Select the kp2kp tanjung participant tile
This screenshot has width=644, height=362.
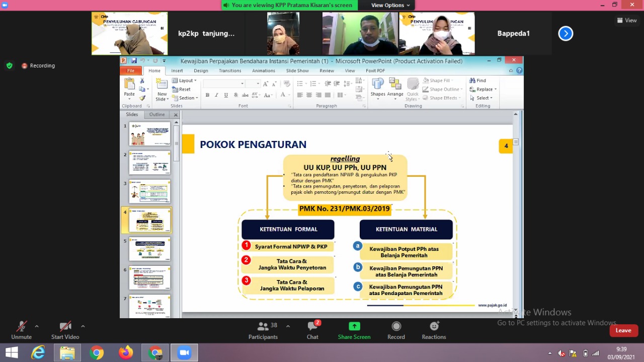(x=206, y=34)
